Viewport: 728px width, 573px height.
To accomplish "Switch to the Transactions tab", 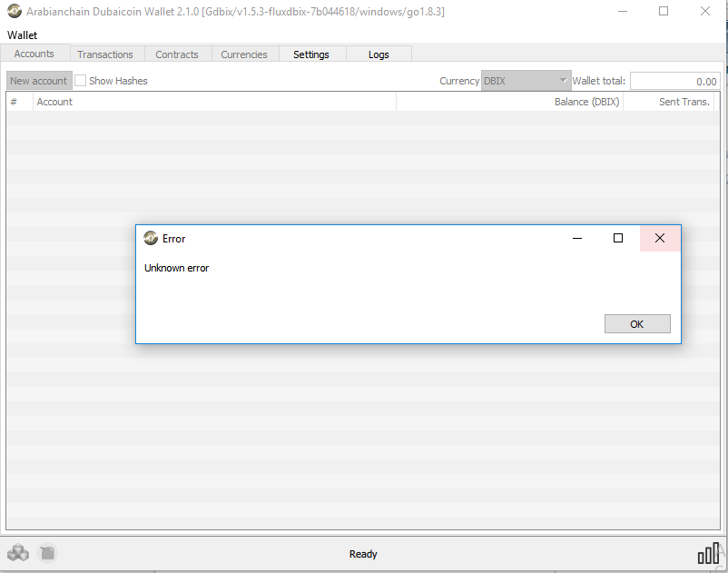I will pos(105,54).
